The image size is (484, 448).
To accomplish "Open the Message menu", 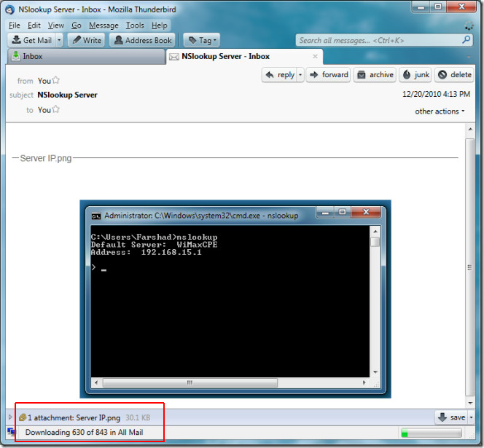I will pos(104,25).
